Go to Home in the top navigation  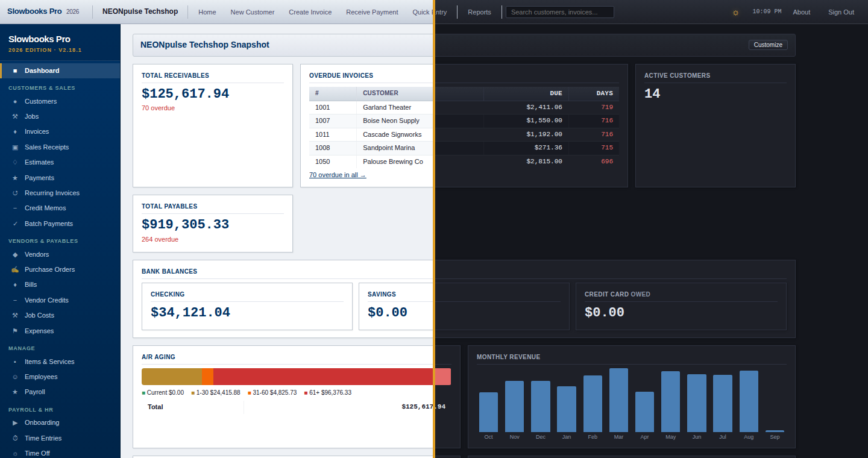pyautogui.click(x=207, y=12)
